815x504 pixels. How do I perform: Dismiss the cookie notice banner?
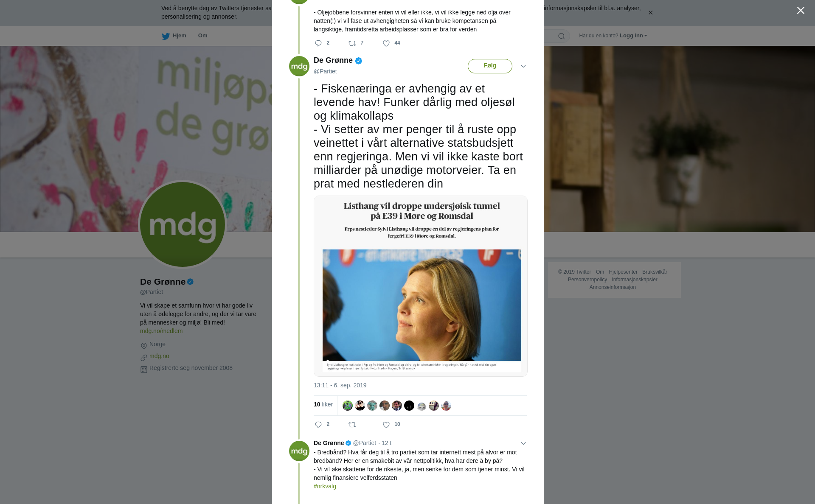tap(650, 13)
